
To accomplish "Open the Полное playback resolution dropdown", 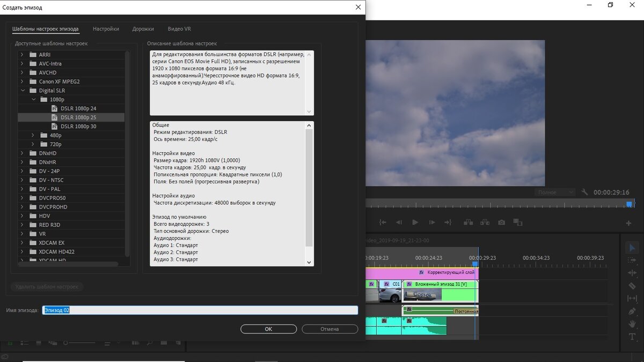I will (x=554, y=192).
